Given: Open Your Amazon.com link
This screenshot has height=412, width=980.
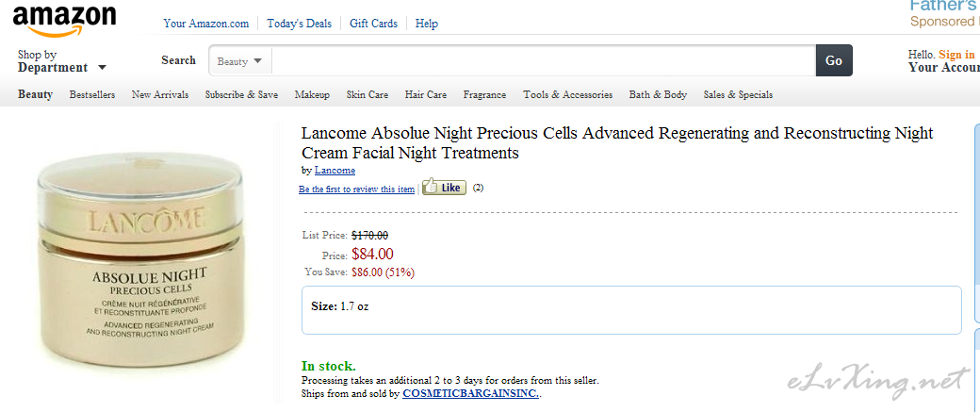Looking at the screenshot, I should (206, 24).
